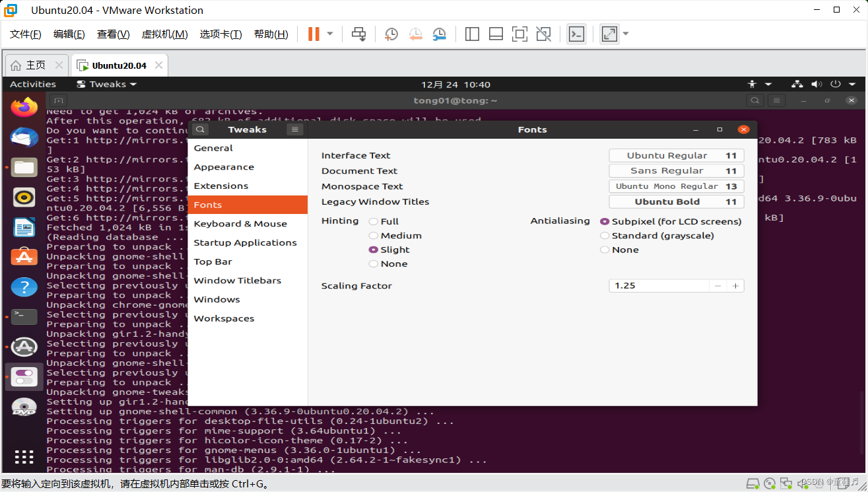Enter full screen mode icon
868x492 pixels.
click(x=519, y=34)
